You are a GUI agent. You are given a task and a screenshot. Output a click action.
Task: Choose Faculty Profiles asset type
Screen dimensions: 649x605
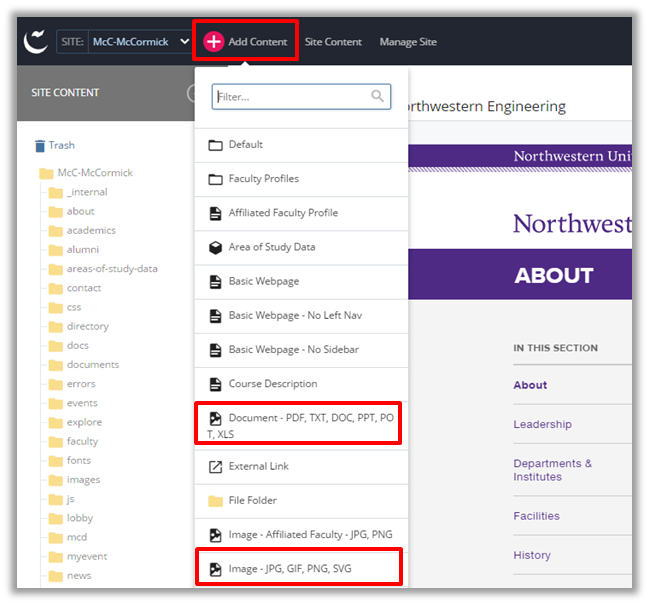point(301,179)
